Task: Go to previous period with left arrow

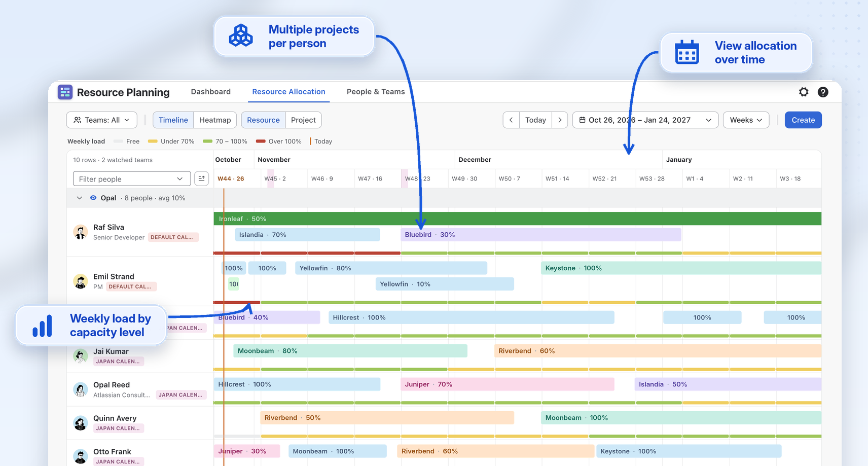Action: [511, 120]
